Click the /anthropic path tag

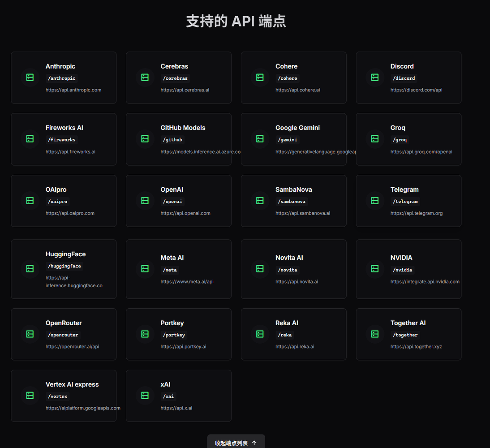61,78
